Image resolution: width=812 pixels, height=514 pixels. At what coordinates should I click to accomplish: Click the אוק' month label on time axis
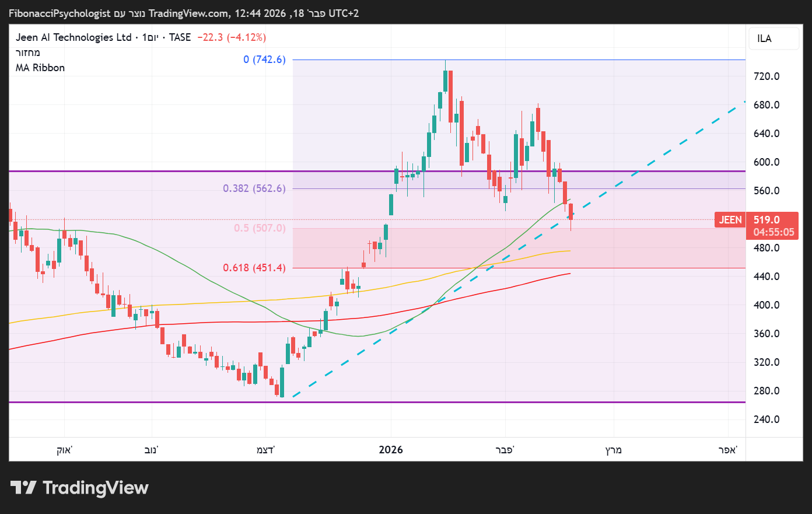64,450
